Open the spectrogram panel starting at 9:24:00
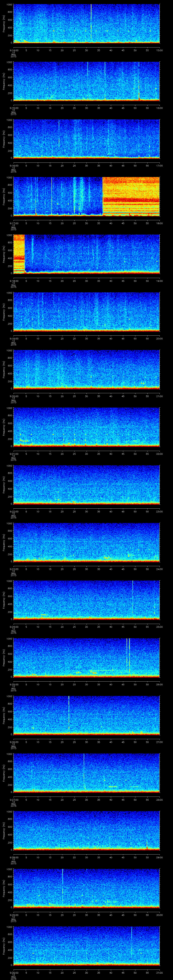 click(x=86, y=600)
